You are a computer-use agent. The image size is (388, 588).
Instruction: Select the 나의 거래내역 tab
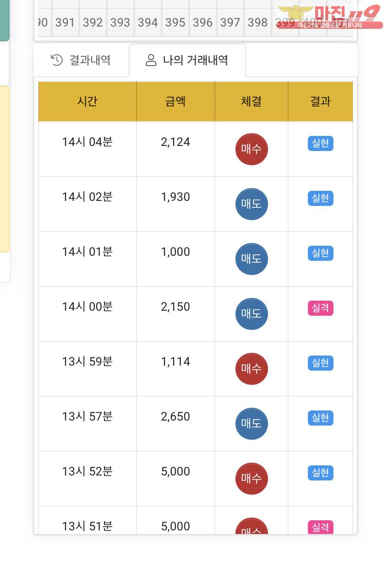click(187, 60)
